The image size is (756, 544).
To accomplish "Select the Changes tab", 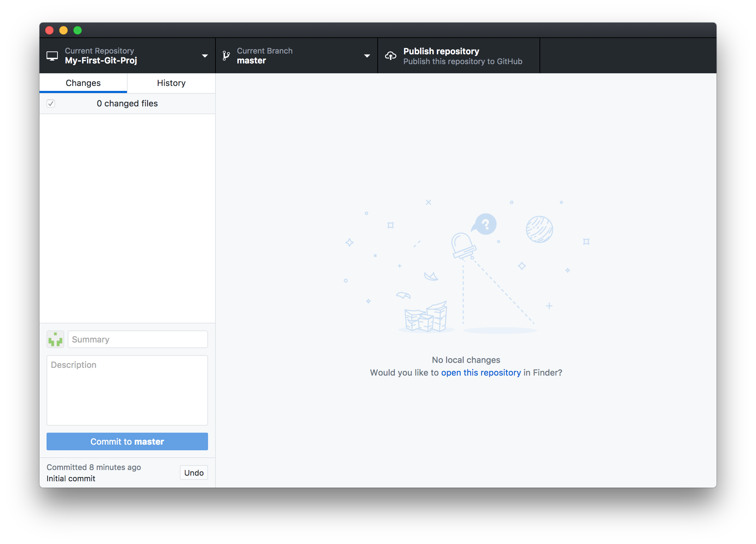I will 83,83.
